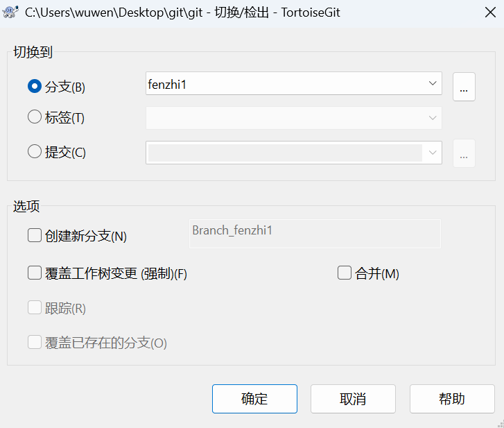Click the 确定 button
Image resolution: width=504 pixels, height=428 pixels.
(x=254, y=399)
